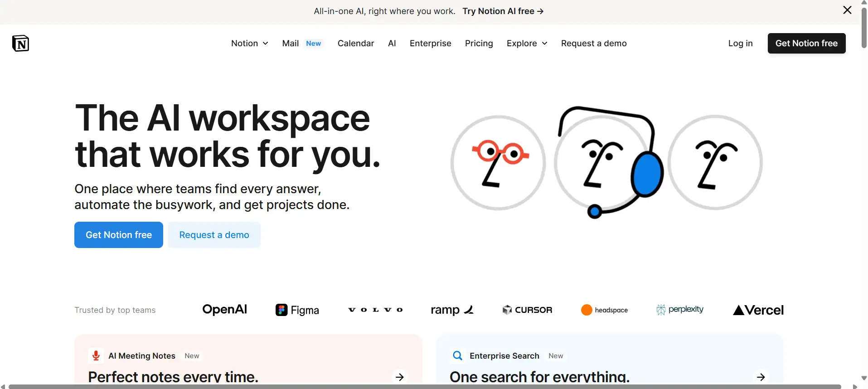The height and width of the screenshot is (389, 868).
Task: Expand the Notion dropdown menu
Action: (x=250, y=43)
